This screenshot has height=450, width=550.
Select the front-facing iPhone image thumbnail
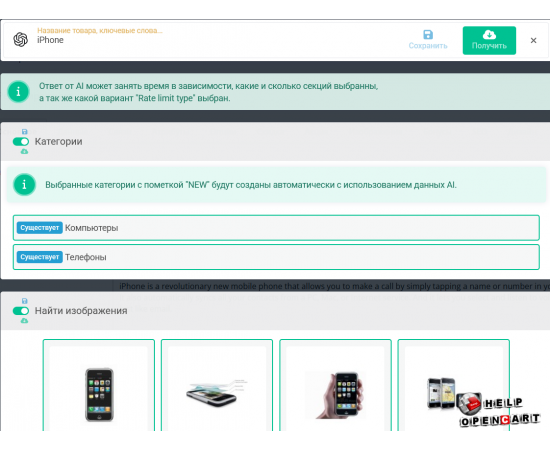click(x=99, y=385)
